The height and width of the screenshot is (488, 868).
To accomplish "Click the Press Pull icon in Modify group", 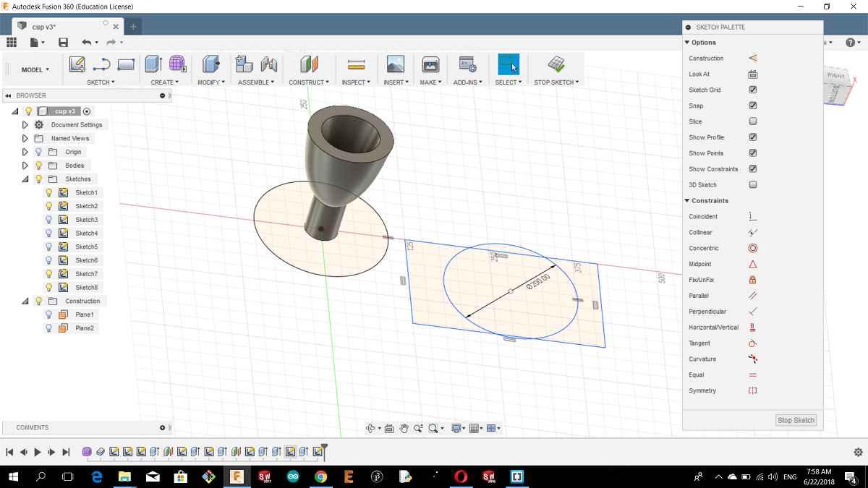I will [210, 64].
